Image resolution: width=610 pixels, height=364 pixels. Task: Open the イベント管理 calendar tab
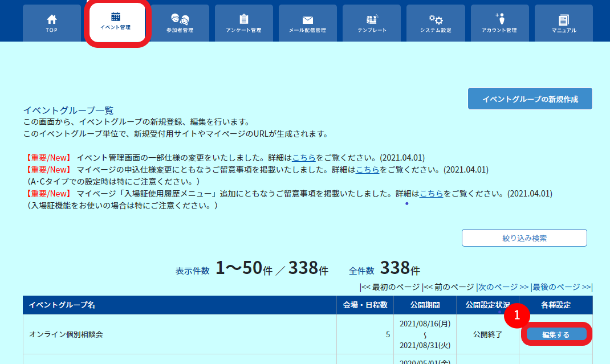pos(116,22)
